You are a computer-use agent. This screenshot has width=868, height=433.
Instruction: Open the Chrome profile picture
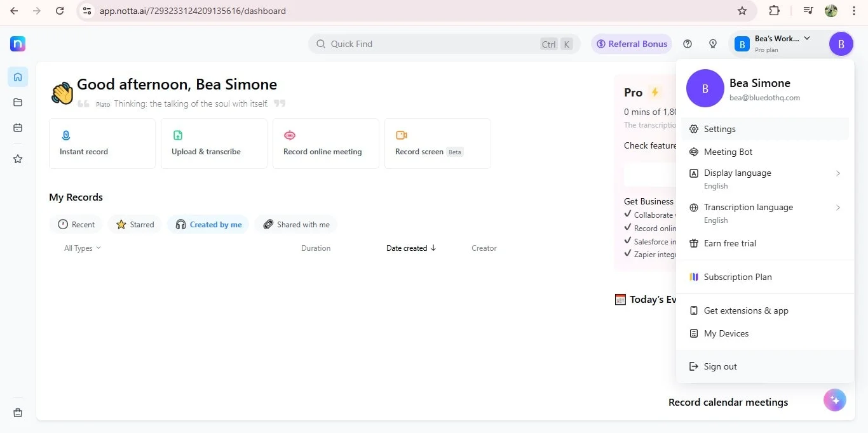coord(831,11)
